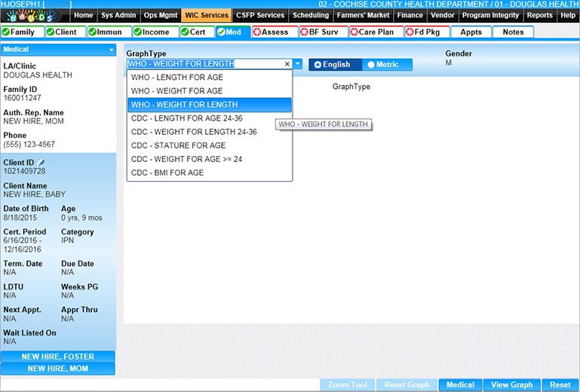Clear the GraphType field with the X
The image size is (580, 392).
point(287,64)
